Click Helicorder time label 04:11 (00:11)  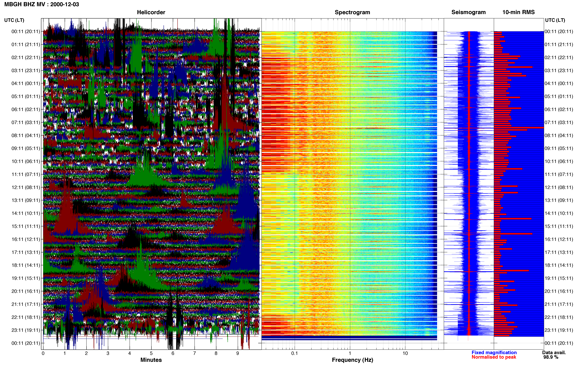point(26,83)
